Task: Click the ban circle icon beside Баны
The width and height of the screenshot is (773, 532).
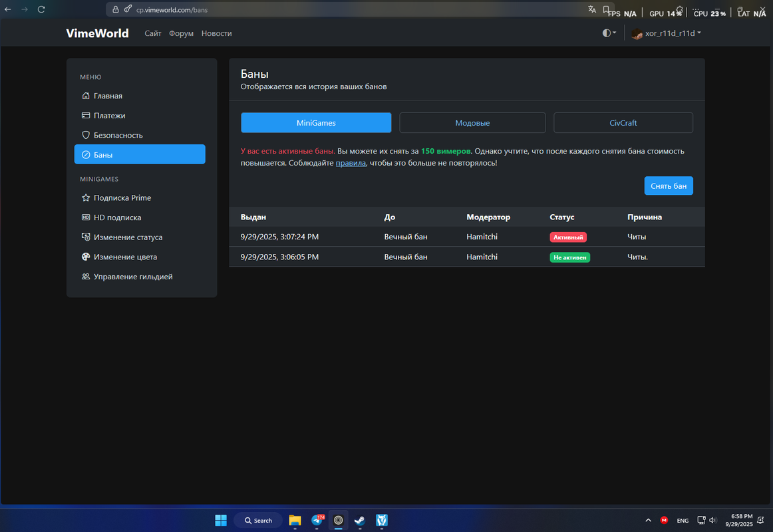Action: (x=86, y=155)
